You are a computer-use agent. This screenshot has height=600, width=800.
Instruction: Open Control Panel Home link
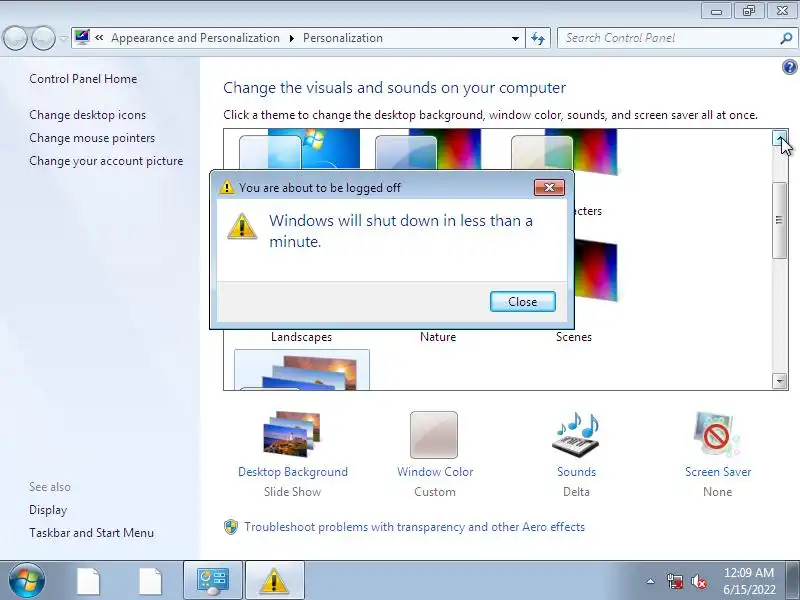pos(83,79)
